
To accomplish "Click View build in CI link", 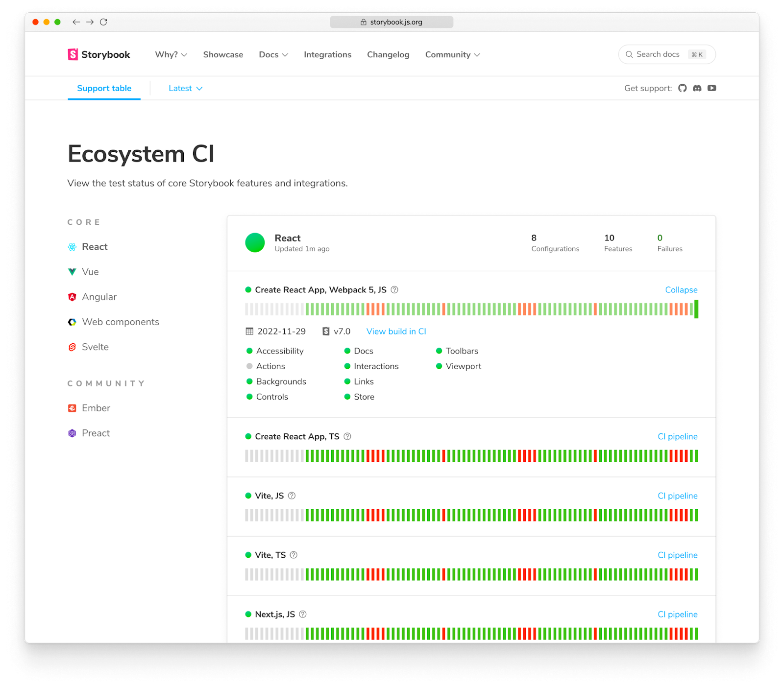I will click(396, 332).
